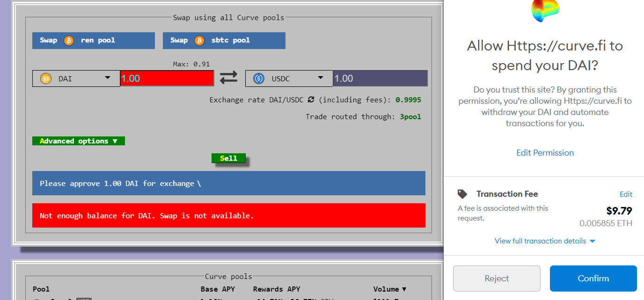Expand Advanced options
This screenshot has height=300, width=644.
[x=79, y=141]
